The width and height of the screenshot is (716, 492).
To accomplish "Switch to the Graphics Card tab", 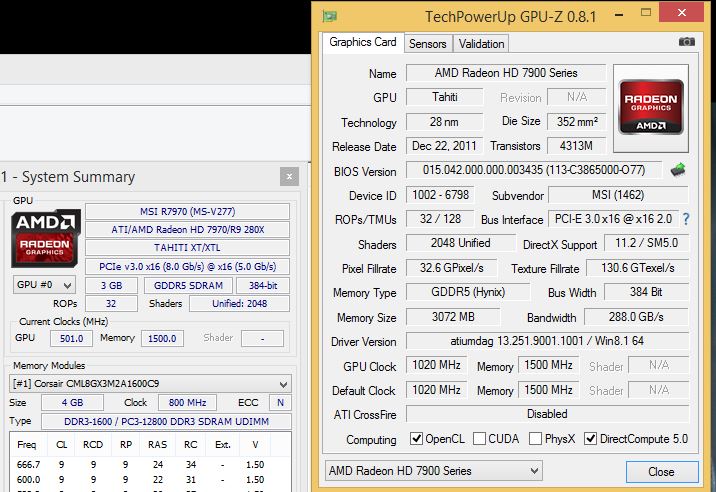I will coord(363,42).
